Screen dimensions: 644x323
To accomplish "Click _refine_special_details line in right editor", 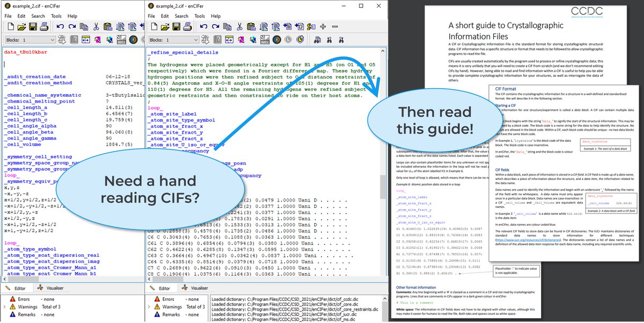I will [183, 52].
